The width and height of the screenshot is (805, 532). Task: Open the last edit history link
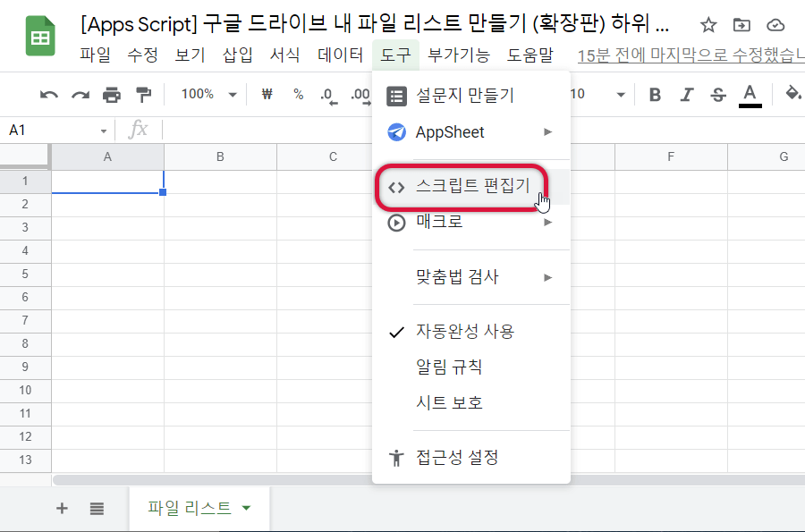click(689, 55)
